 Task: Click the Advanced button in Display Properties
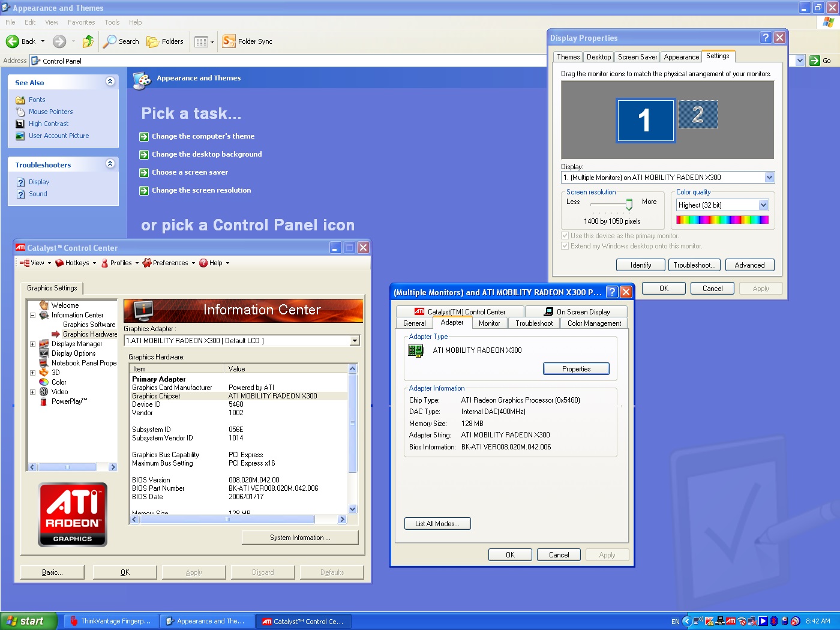click(x=749, y=265)
